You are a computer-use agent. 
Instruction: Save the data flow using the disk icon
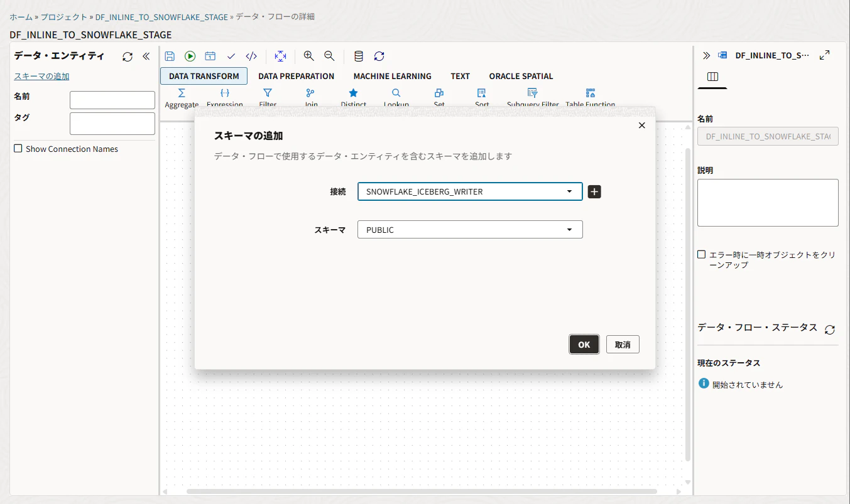coord(170,56)
